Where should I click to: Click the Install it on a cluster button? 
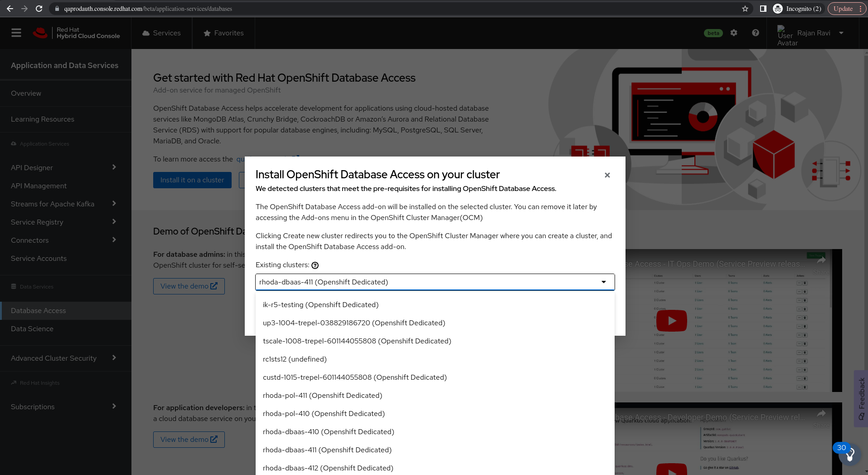[x=192, y=180]
